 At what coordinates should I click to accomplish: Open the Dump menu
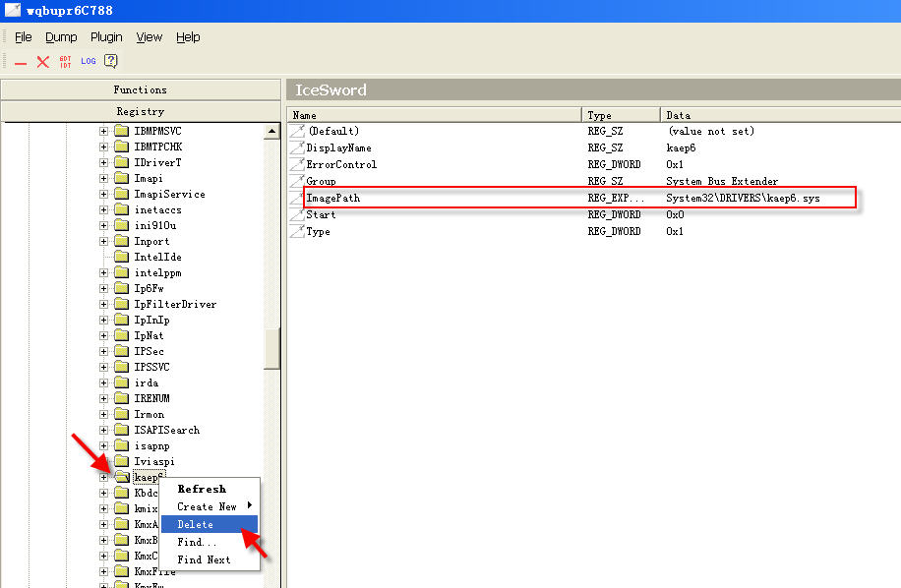coord(61,37)
